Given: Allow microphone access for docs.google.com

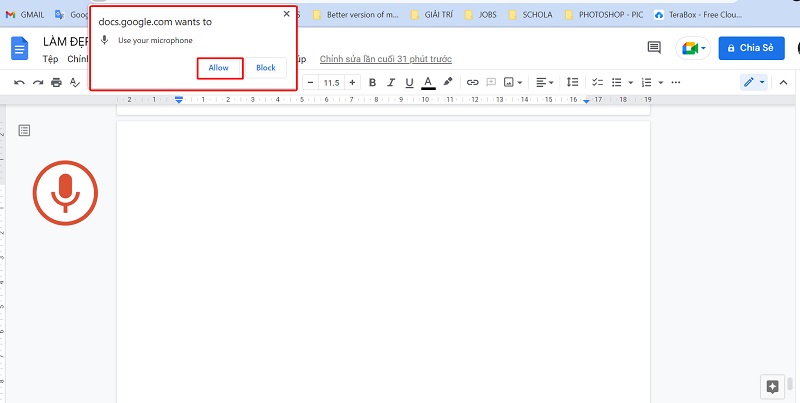Looking at the screenshot, I should tap(219, 68).
